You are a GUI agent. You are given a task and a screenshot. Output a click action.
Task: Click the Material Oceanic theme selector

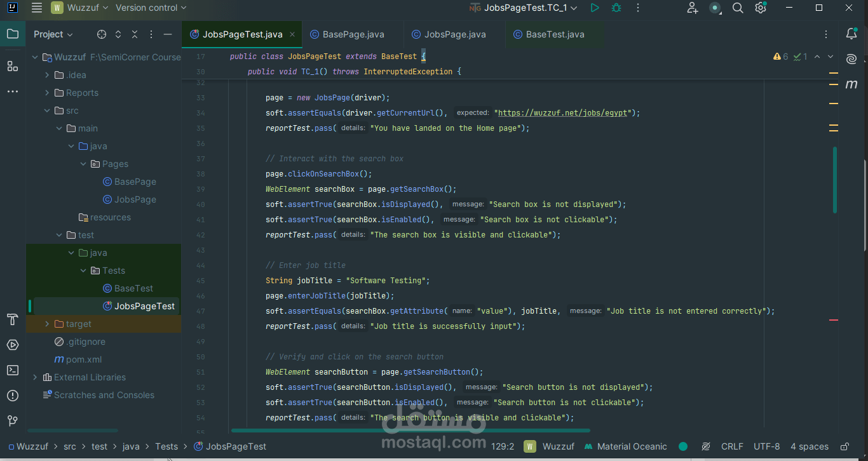point(626,446)
